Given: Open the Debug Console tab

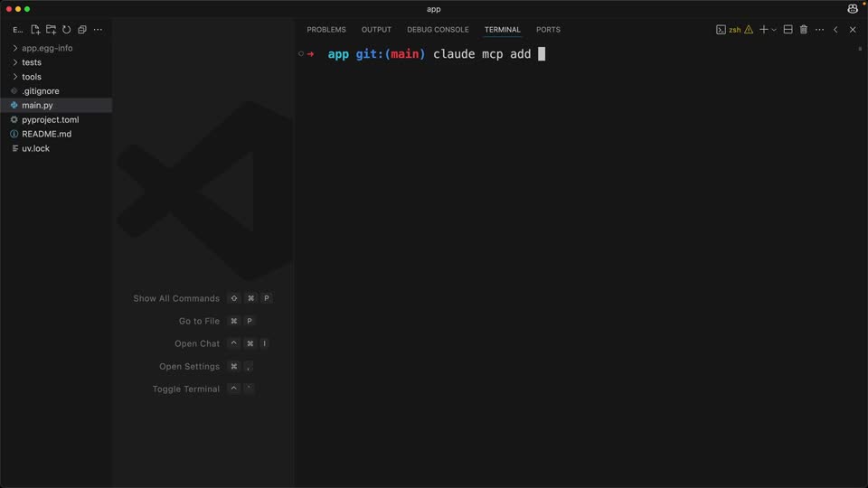Looking at the screenshot, I should (x=438, y=30).
